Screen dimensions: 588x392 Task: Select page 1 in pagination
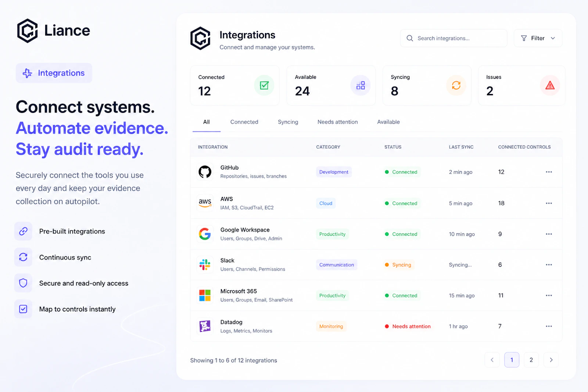click(512, 360)
